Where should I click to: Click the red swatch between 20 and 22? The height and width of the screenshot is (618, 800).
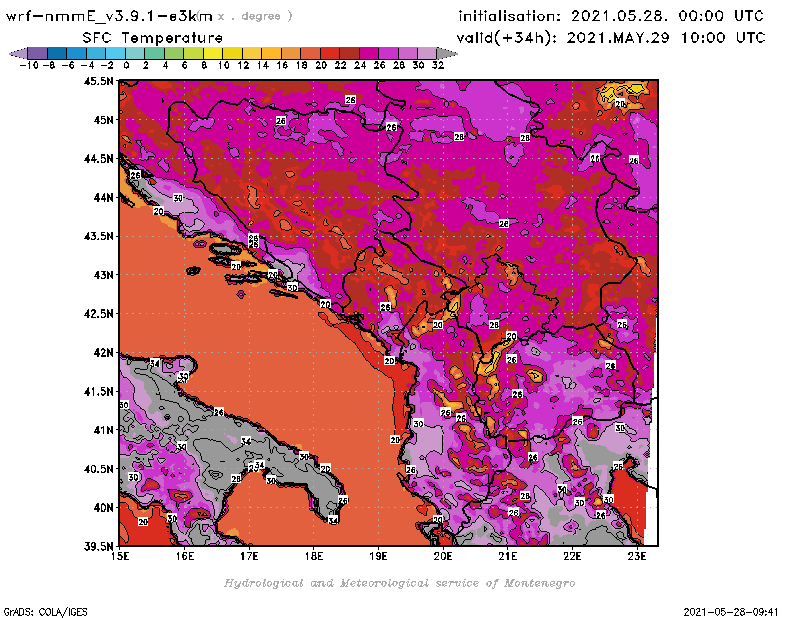[330, 52]
